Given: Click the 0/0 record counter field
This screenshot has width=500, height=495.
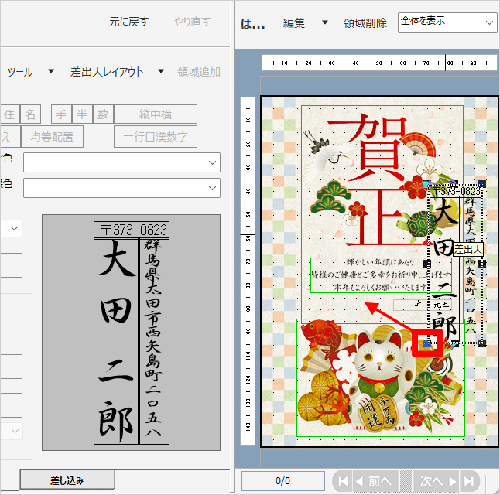Looking at the screenshot, I should click(283, 481).
